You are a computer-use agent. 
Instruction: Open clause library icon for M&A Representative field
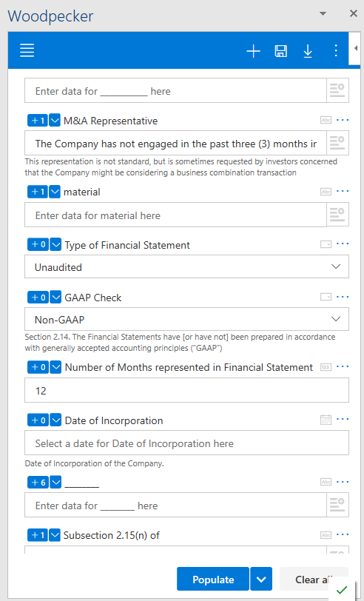pos(337,144)
